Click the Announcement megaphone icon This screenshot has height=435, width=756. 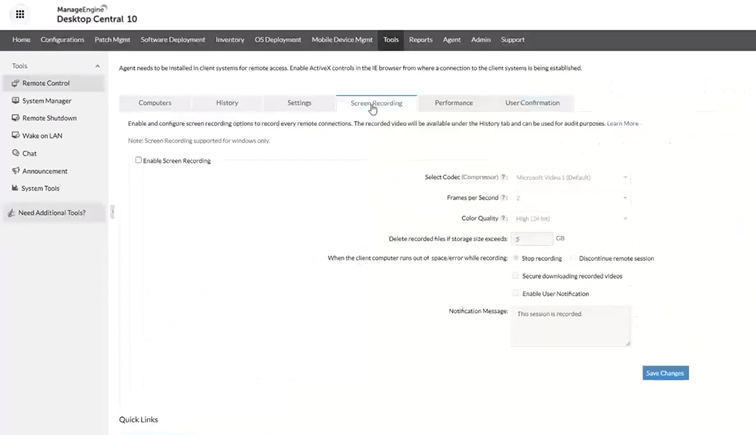coord(15,171)
